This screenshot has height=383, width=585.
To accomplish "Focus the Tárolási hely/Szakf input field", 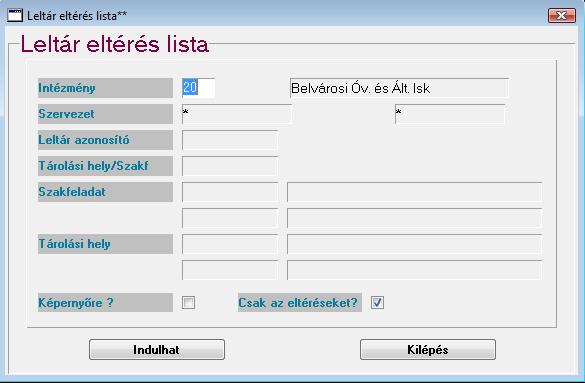I will tap(230, 166).
